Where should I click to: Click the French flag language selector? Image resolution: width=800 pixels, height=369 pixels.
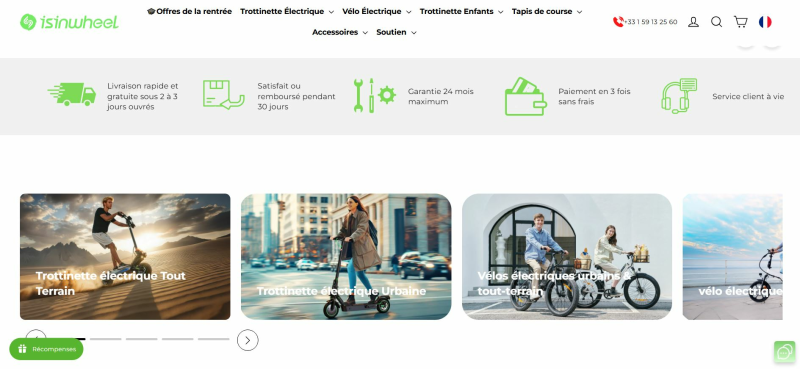pyautogui.click(x=765, y=22)
